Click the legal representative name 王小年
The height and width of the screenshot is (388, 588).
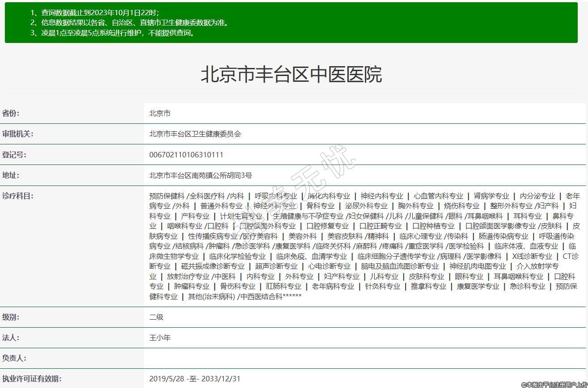point(160,338)
